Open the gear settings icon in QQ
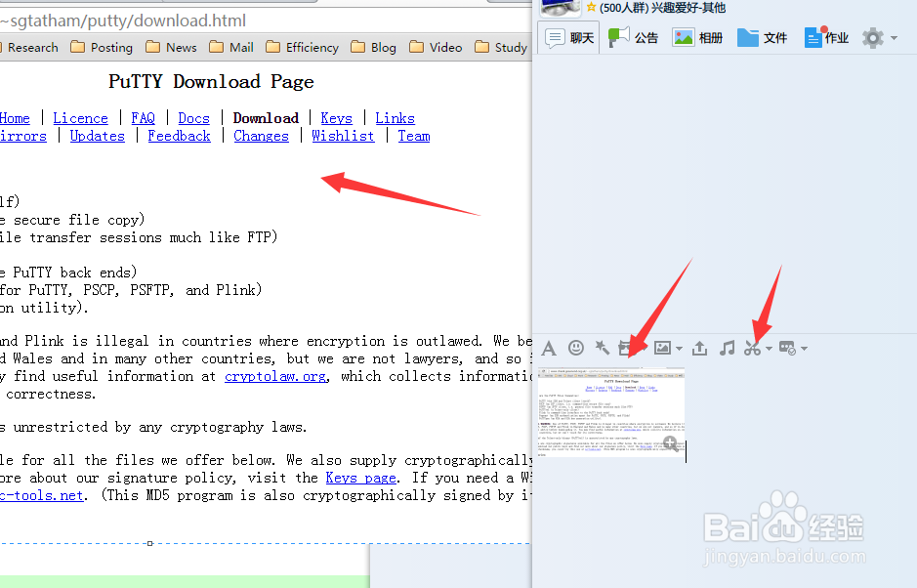 coord(873,38)
